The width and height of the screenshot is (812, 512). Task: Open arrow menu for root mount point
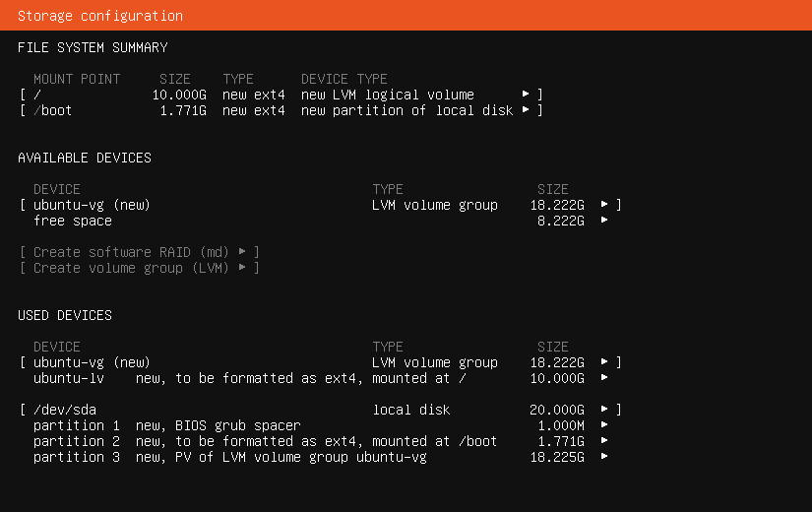coord(527,95)
